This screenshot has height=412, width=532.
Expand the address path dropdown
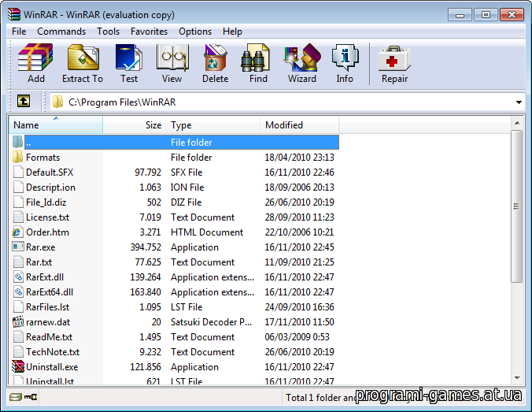click(x=519, y=102)
